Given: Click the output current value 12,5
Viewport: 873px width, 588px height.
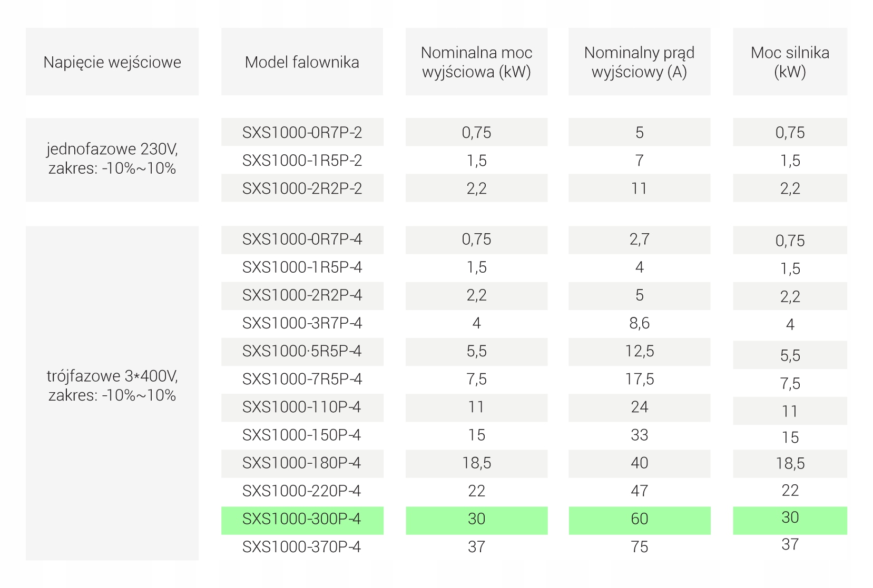Looking at the screenshot, I should (x=639, y=351).
